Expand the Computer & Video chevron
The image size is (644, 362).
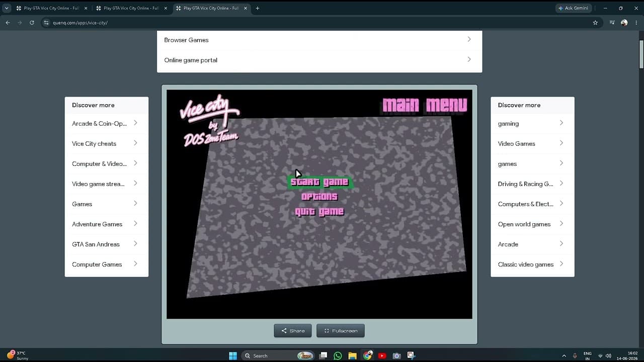click(135, 163)
